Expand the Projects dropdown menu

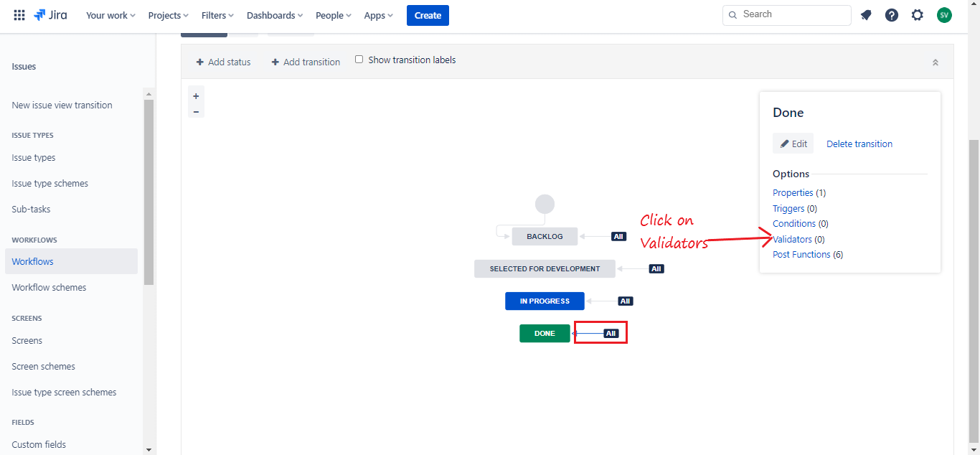click(168, 15)
